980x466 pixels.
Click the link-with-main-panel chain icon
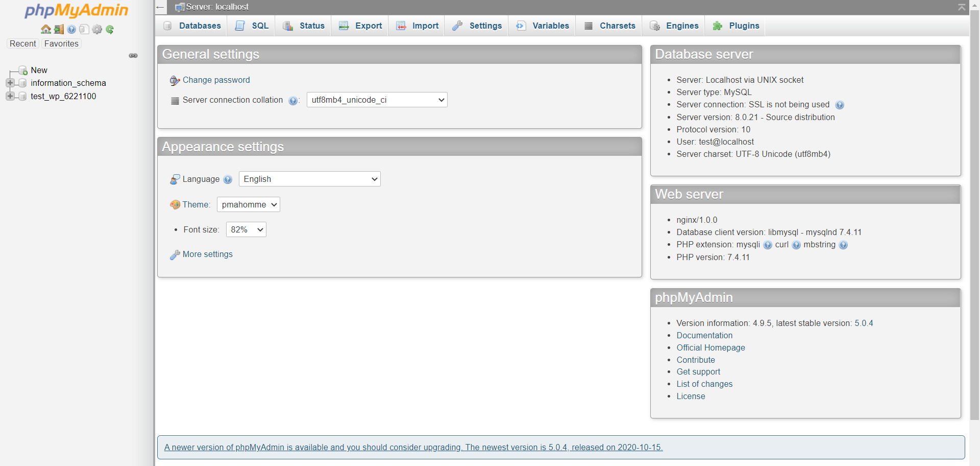pos(133,55)
